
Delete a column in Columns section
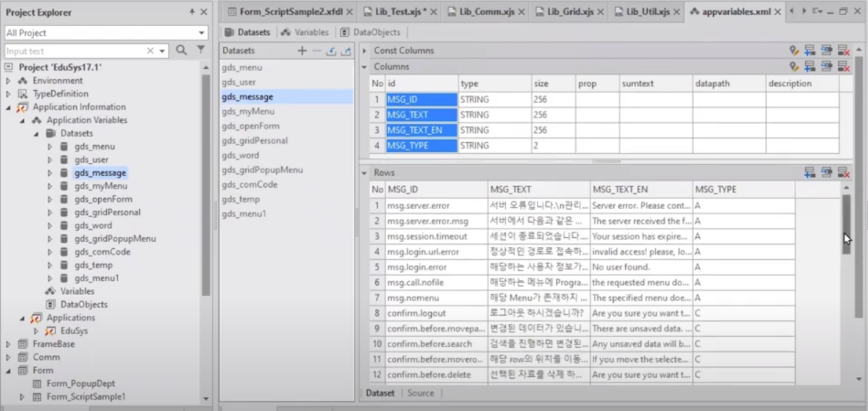[x=844, y=66]
